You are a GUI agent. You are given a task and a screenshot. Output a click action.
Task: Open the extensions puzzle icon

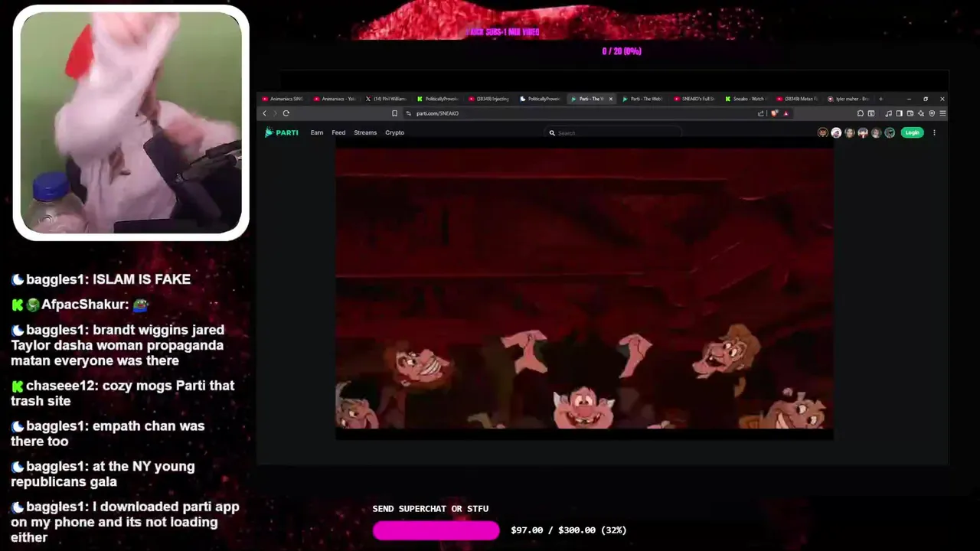(x=861, y=113)
